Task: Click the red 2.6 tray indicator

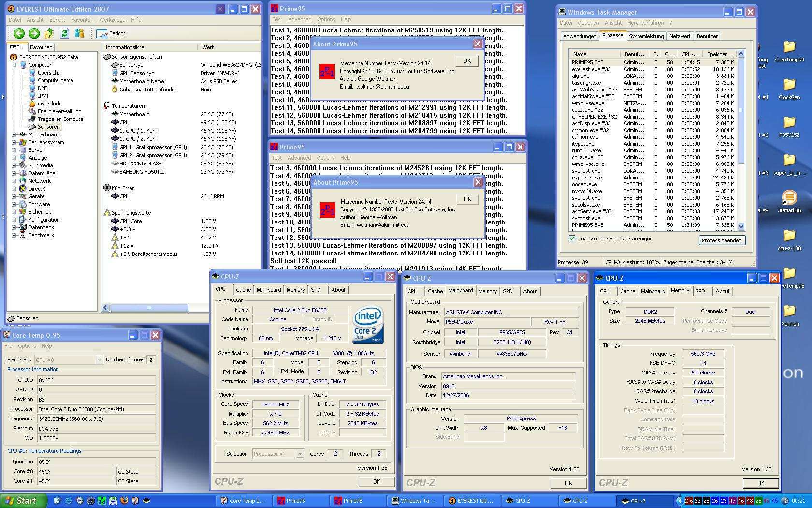Action: coord(689,501)
